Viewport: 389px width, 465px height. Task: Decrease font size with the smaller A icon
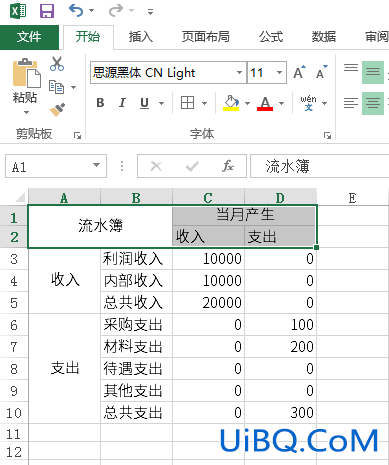point(322,72)
